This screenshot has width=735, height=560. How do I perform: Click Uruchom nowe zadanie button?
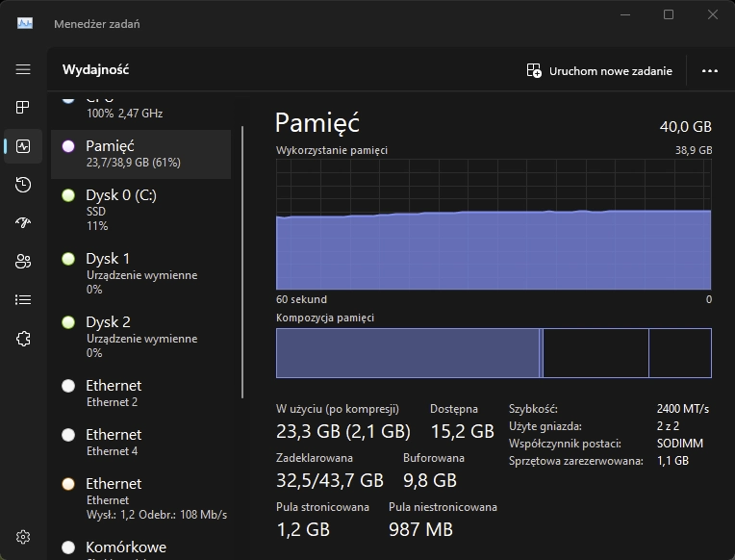599,70
